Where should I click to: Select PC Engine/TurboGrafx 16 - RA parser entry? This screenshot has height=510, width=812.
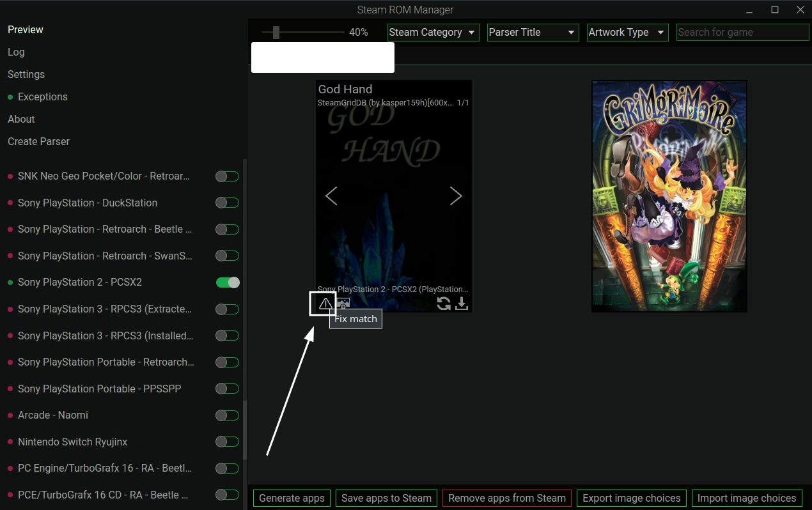click(x=105, y=468)
